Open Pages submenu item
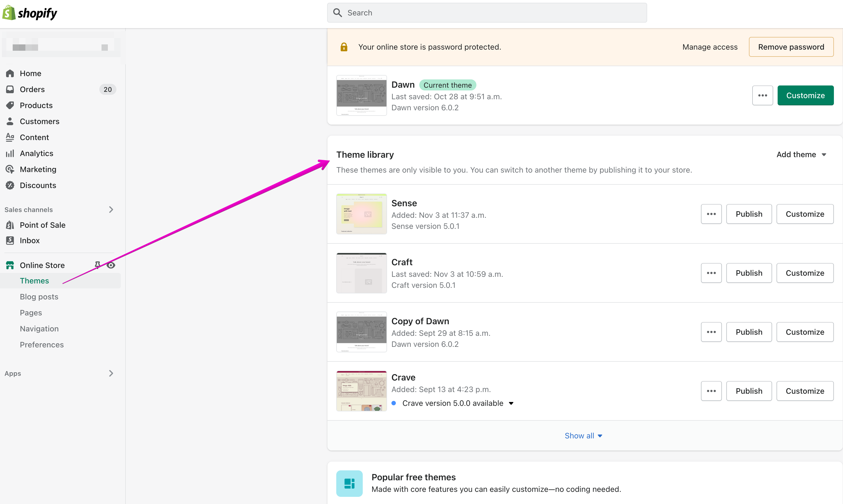 (x=31, y=313)
